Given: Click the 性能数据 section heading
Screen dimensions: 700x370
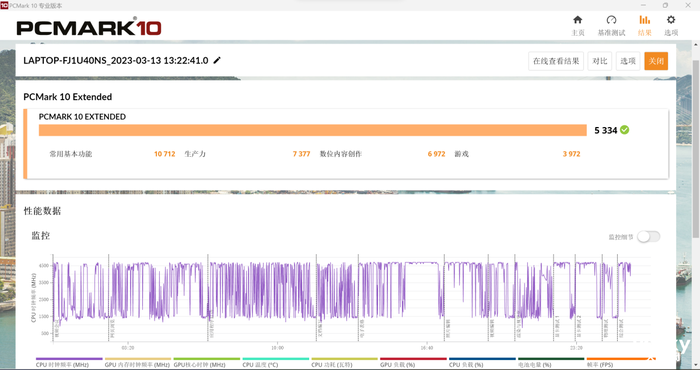Looking at the screenshot, I should [x=42, y=211].
